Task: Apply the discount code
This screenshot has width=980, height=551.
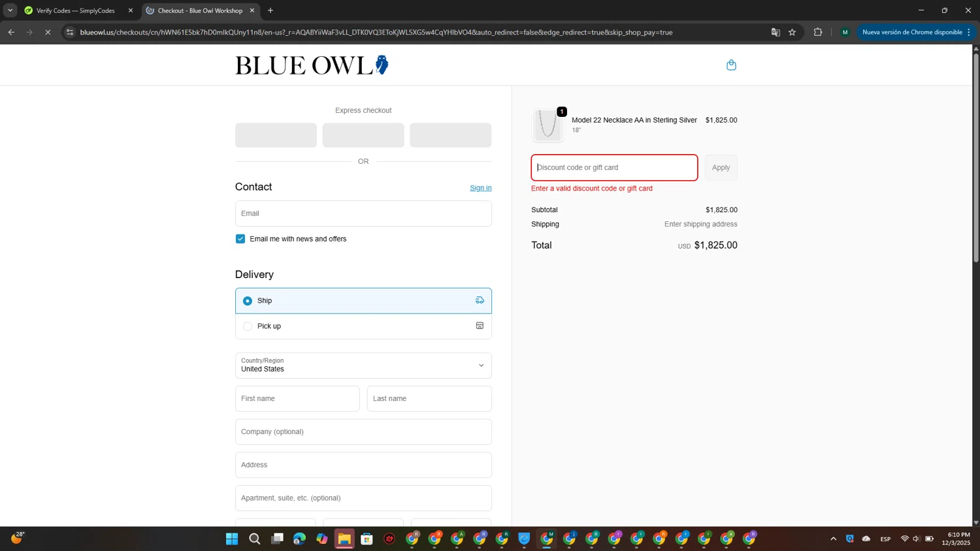Action: click(x=721, y=168)
